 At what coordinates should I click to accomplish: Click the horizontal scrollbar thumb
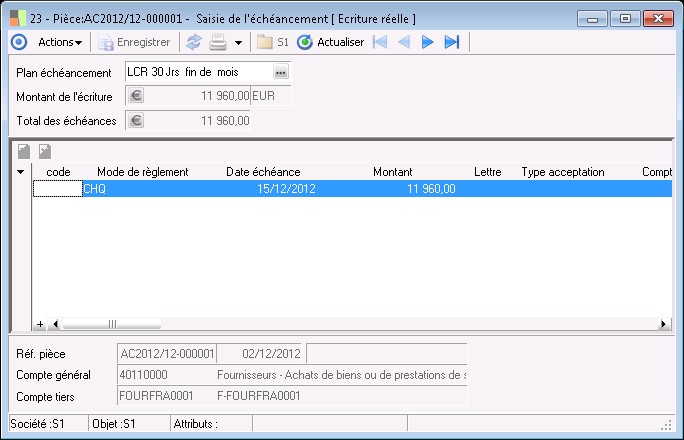point(112,324)
